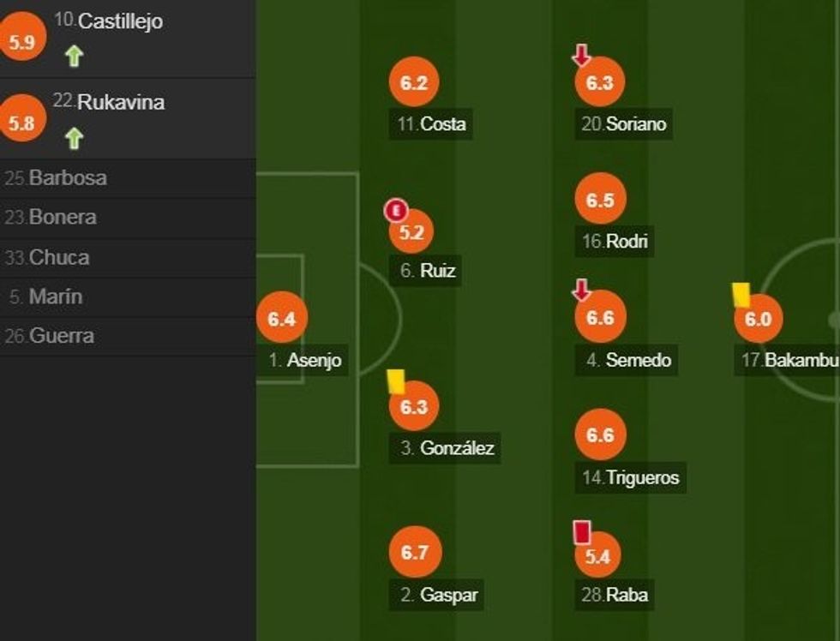Image resolution: width=840 pixels, height=641 pixels.
Task: Click Semedo's 6.6 rating badge
Action: 600,316
